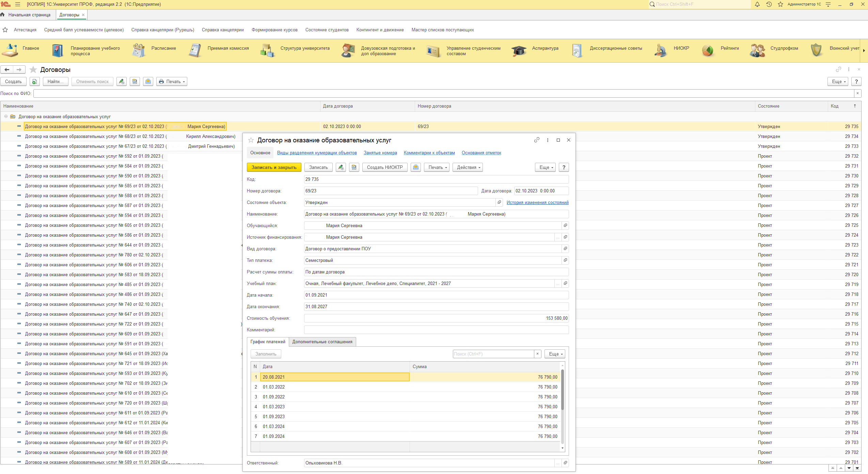Sort by Дата договора column header

[x=367, y=106]
